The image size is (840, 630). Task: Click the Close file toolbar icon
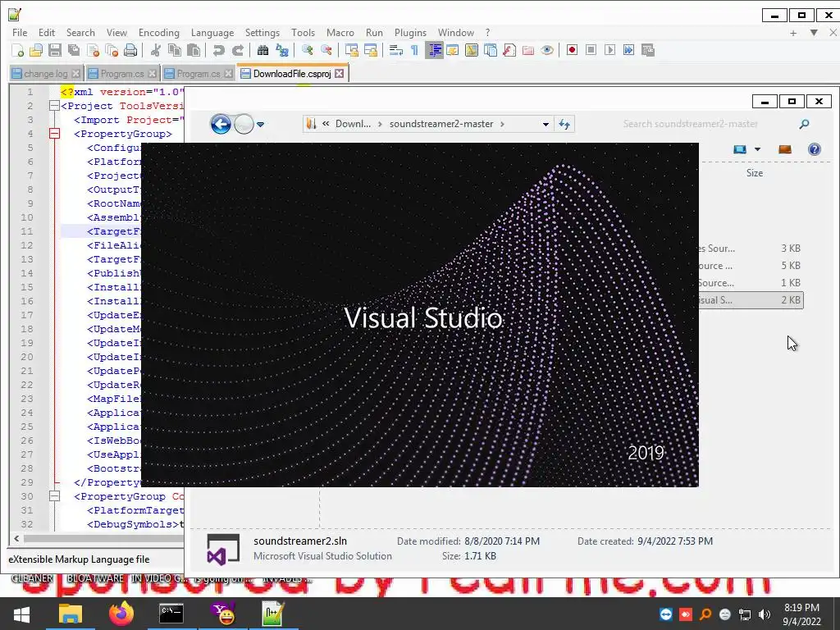click(x=94, y=50)
